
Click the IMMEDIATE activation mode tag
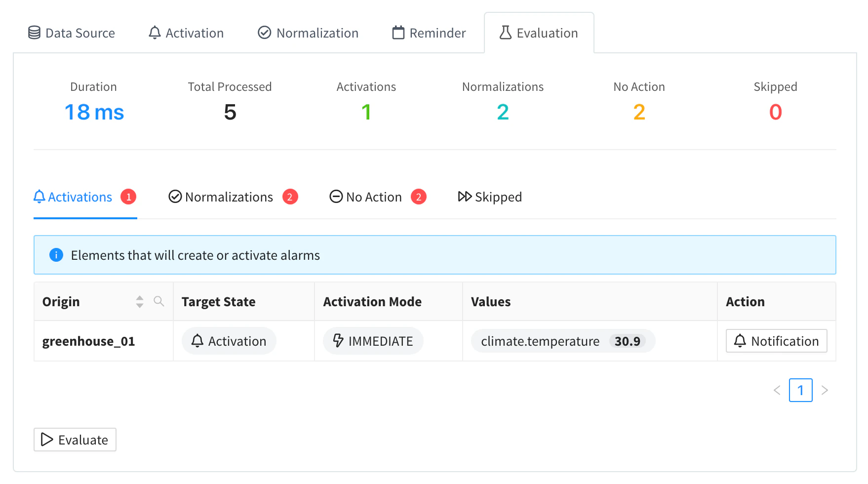tap(373, 341)
